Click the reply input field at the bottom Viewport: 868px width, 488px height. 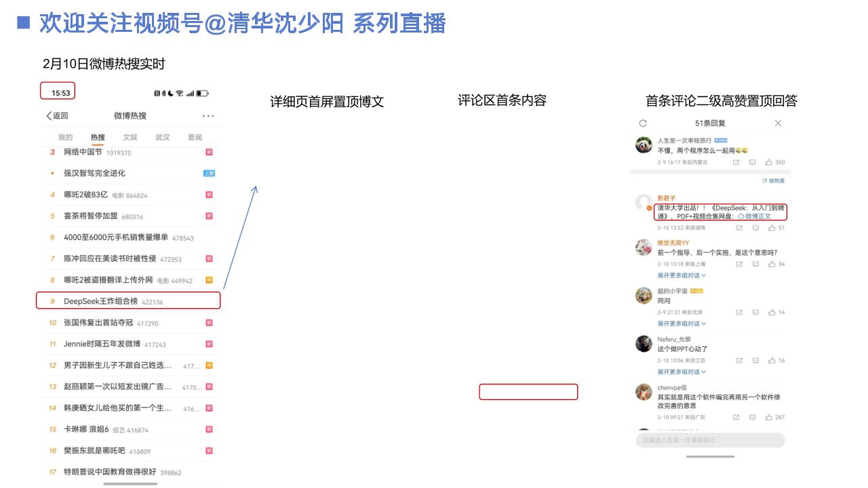[709, 441]
